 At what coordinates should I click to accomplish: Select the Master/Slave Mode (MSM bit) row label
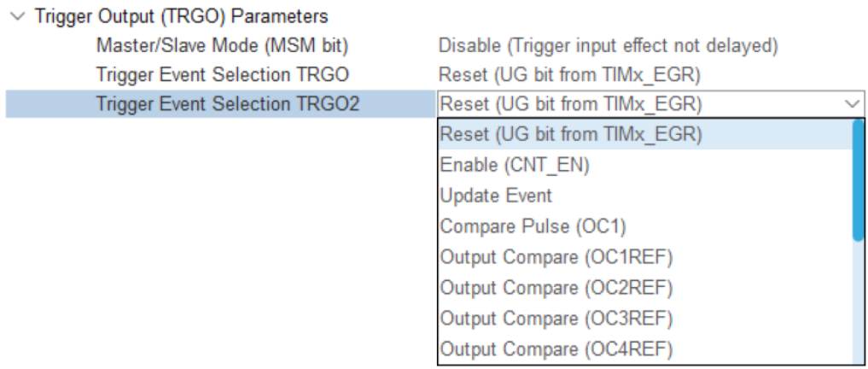click(x=222, y=46)
